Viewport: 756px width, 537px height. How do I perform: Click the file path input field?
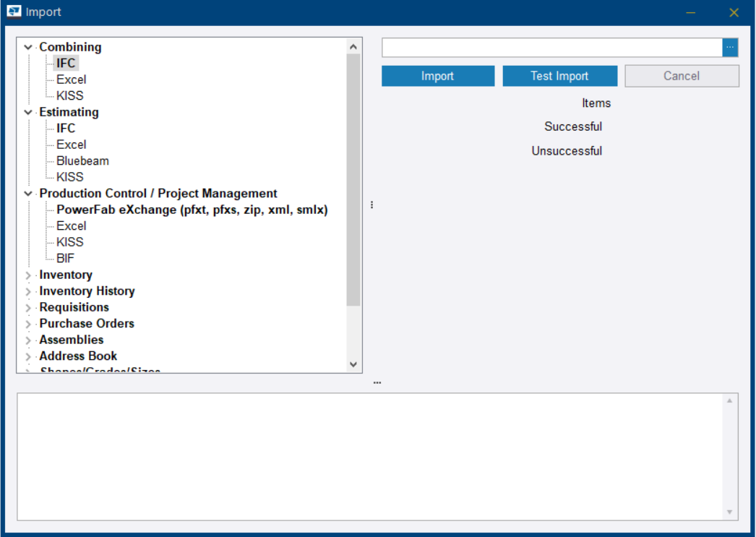click(x=549, y=47)
